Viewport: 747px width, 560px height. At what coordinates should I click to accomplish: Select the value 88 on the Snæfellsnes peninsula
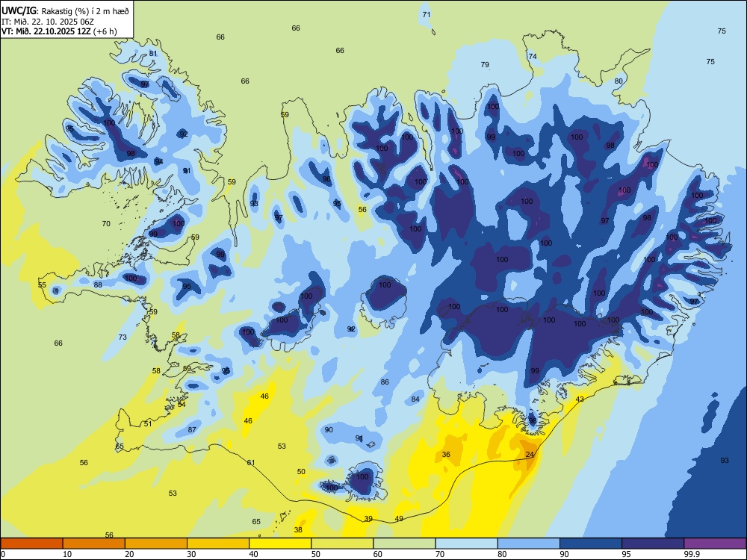(98, 284)
